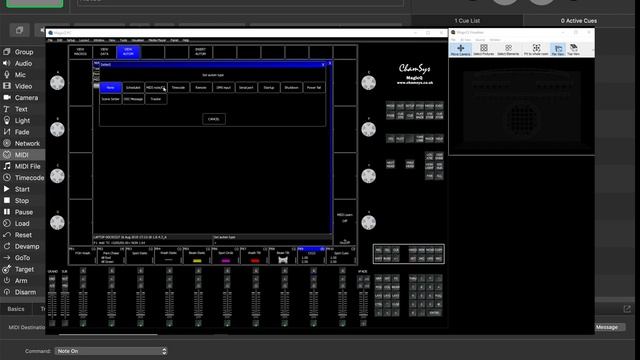
Task: Close the Select dialog with X
Action: pos(323,64)
